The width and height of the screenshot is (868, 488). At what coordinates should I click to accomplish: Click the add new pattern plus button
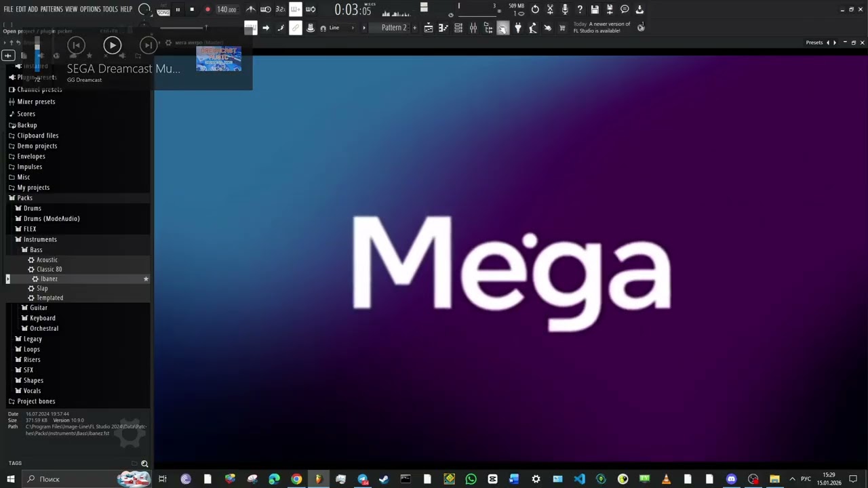point(414,28)
